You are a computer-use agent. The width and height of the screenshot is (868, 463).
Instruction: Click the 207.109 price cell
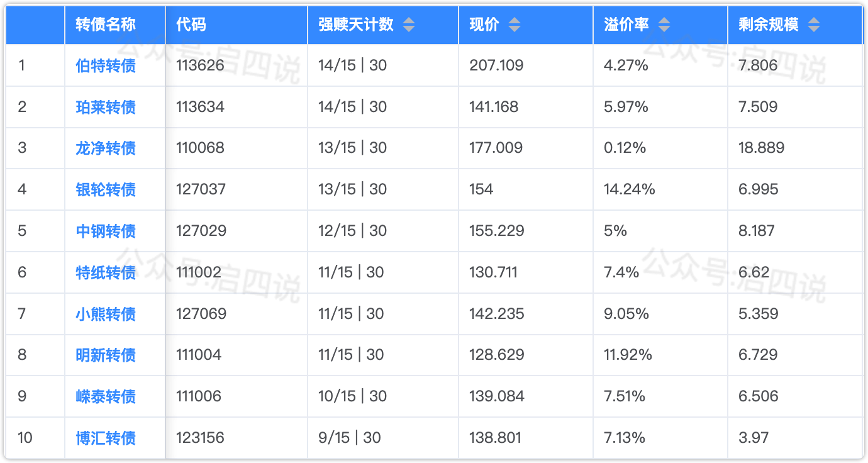coord(496,65)
